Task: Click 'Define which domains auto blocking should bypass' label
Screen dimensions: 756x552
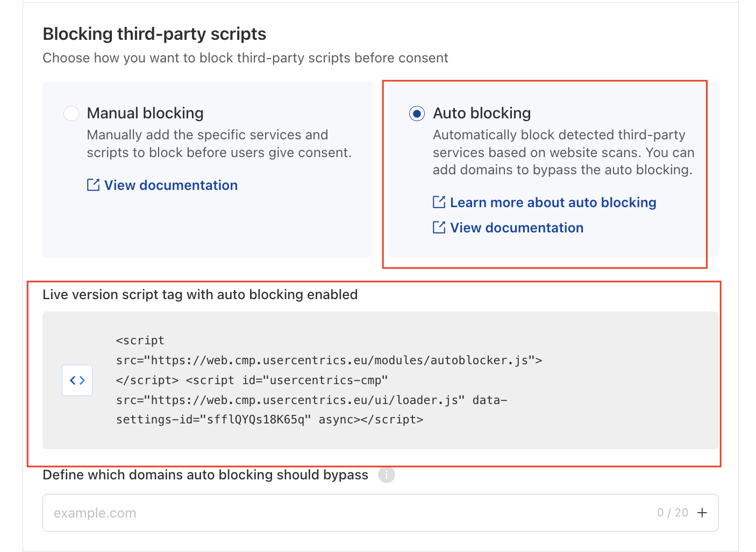Action: [205, 475]
